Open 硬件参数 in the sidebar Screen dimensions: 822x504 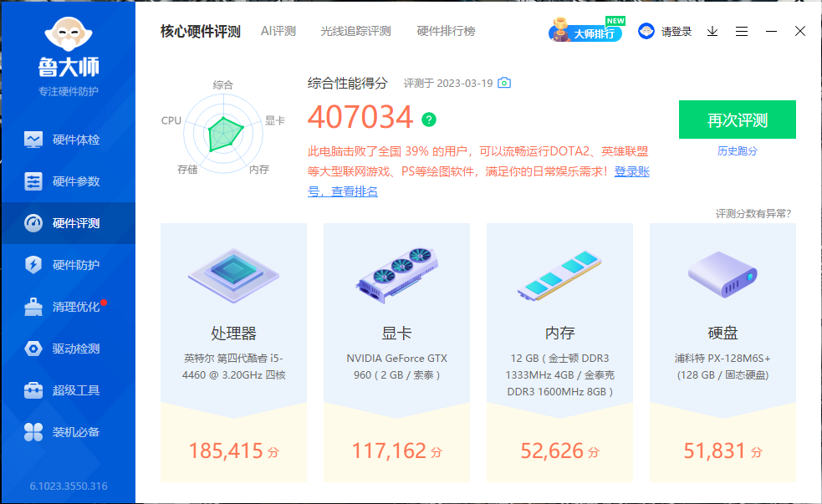pyautogui.click(x=68, y=181)
